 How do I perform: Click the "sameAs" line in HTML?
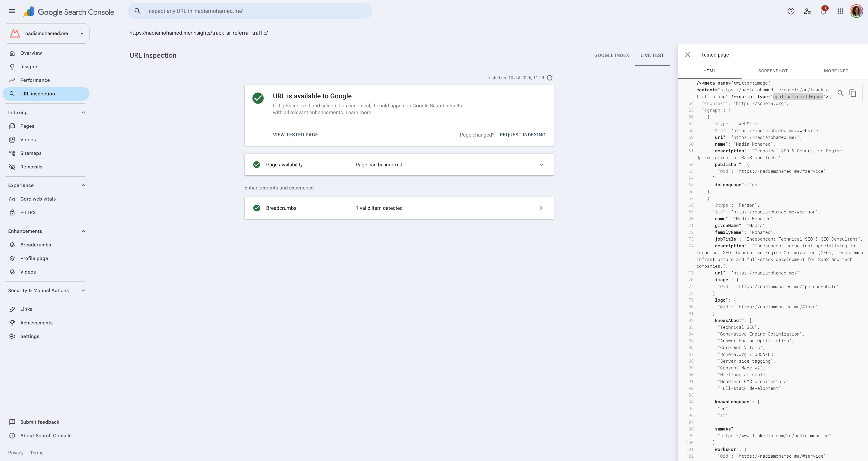click(x=726, y=429)
